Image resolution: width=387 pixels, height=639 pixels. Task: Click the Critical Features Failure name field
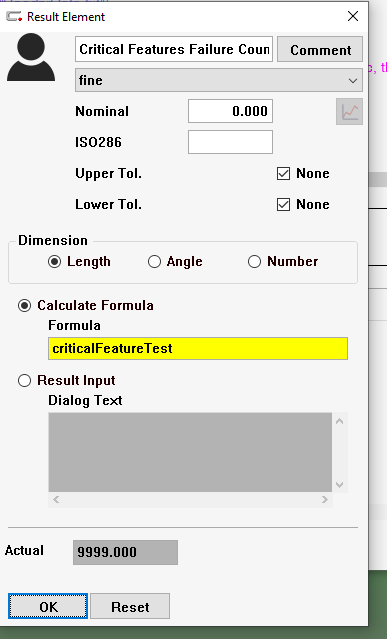tap(174, 49)
